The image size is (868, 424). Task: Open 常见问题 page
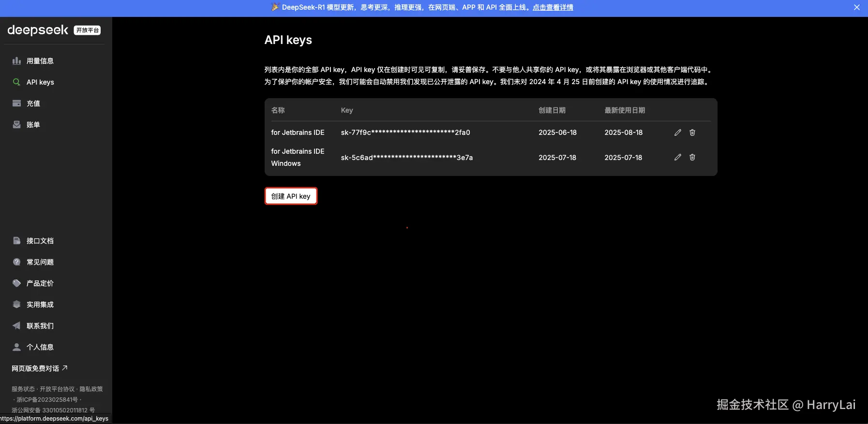(x=40, y=262)
